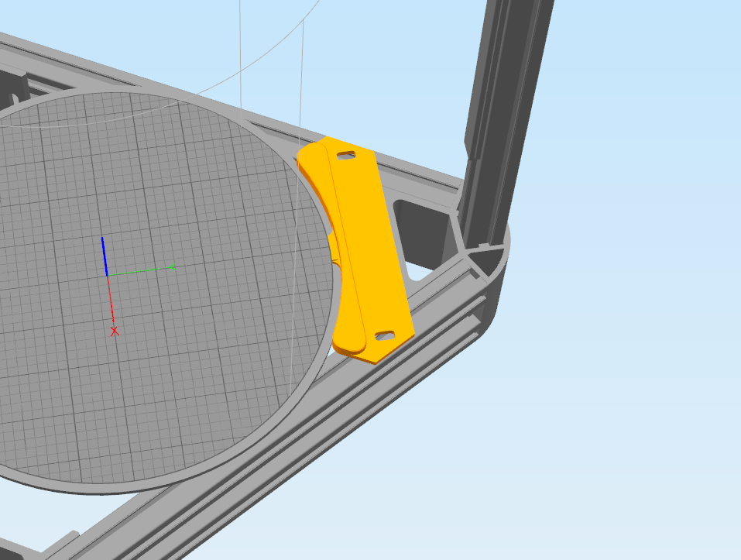The height and width of the screenshot is (560, 741).
Task: Click the red X axis label
Action: pyautogui.click(x=115, y=332)
